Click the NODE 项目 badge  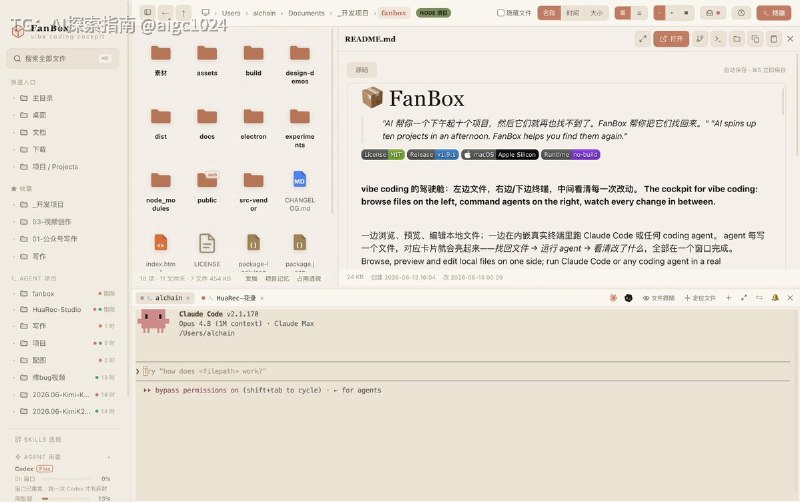[434, 13]
